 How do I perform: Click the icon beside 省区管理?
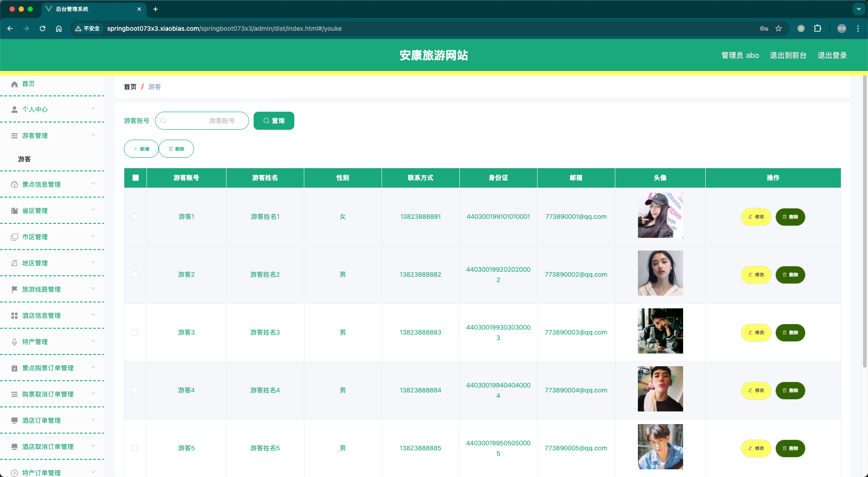point(14,211)
